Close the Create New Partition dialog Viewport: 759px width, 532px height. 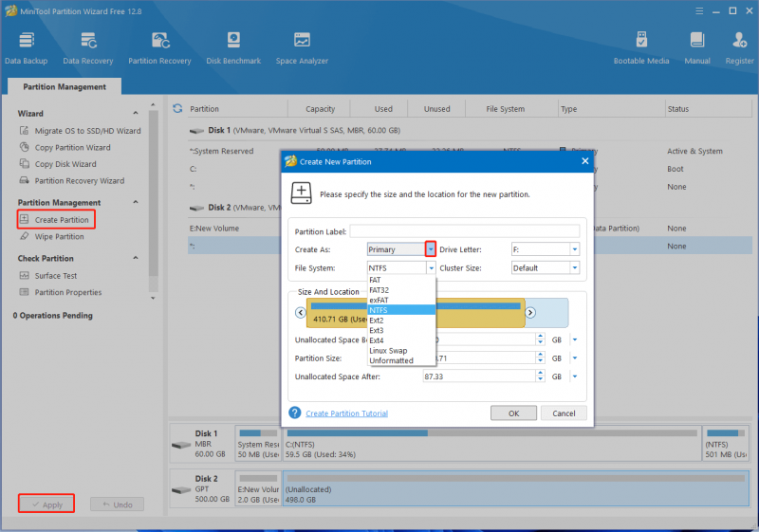click(584, 161)
